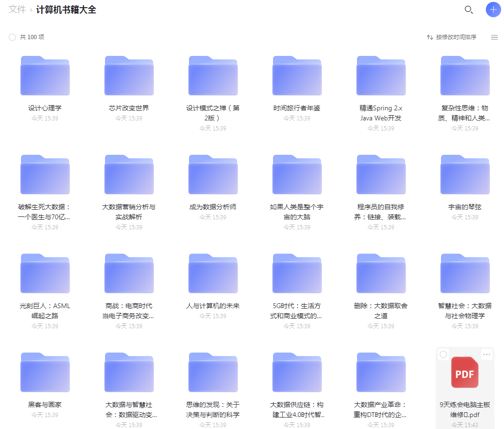
Task: Toggle the select-all circle beside 共 100 项
Action: pyautogui.click(x=12, y=37)
